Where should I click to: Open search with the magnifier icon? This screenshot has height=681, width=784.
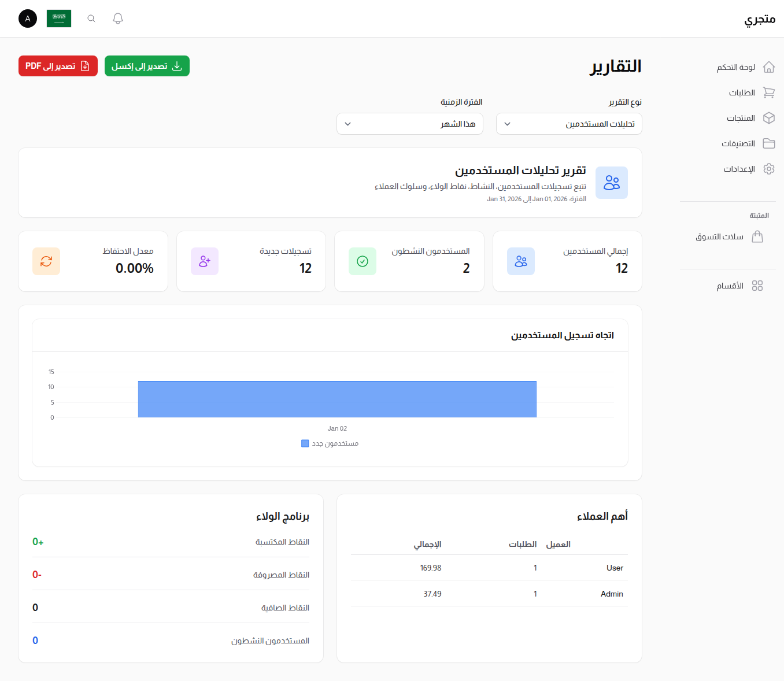coord(91,18)
